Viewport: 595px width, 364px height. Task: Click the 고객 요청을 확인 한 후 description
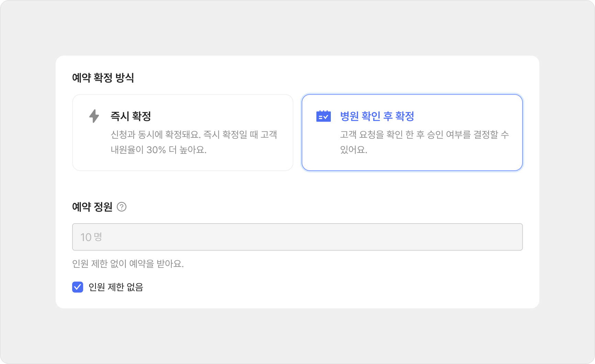point(424,134)
